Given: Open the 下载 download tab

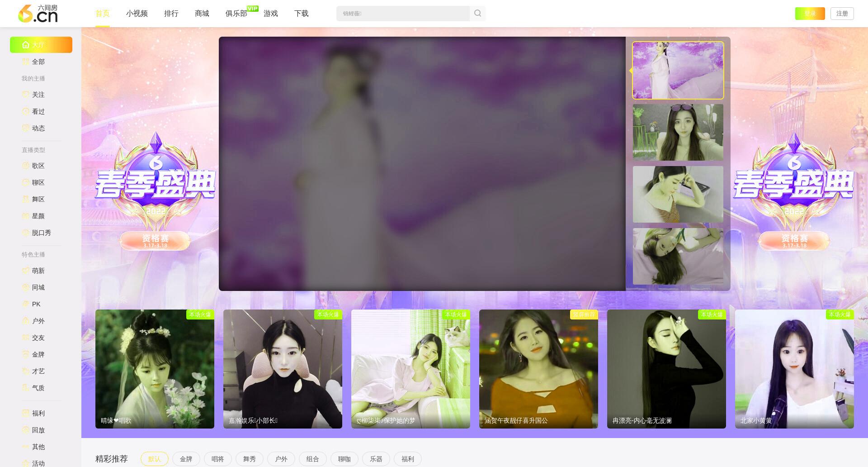Looking at the screenshot, I should [302, 14].
